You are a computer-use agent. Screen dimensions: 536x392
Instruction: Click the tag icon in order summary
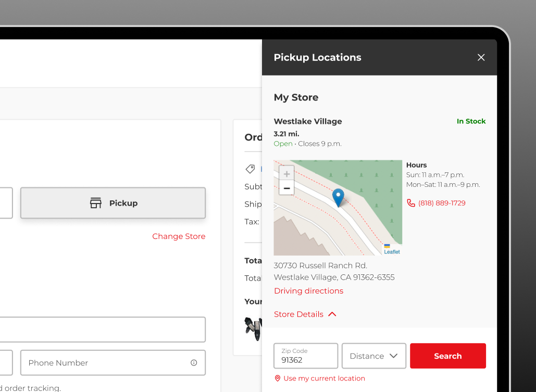pos(250,169)
